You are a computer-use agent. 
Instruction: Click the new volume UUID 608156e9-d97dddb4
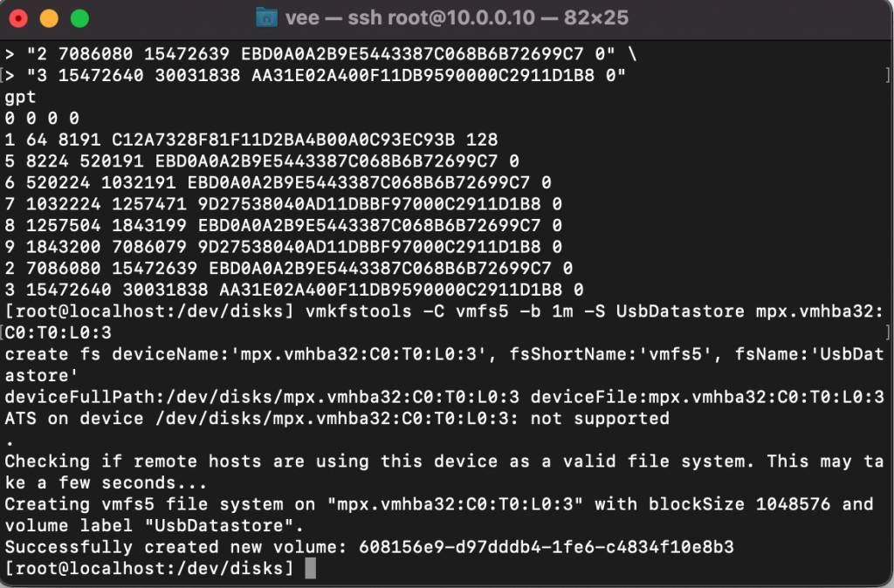pyautogui.click(x=547, y=547)
